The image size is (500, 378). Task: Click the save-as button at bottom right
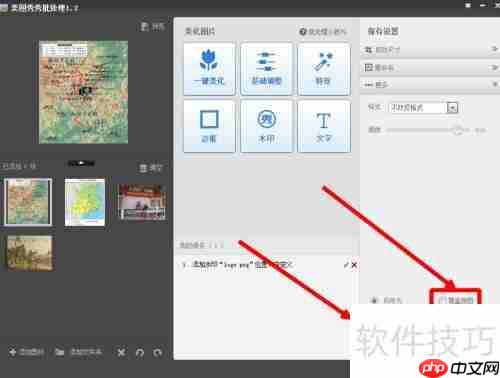coord(387,300)
